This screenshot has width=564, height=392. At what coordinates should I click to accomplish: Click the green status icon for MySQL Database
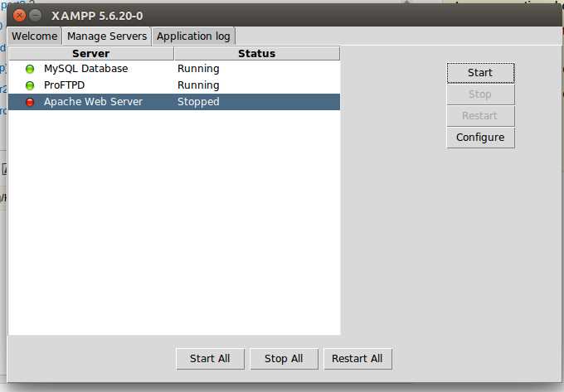[x=30, y=69]
